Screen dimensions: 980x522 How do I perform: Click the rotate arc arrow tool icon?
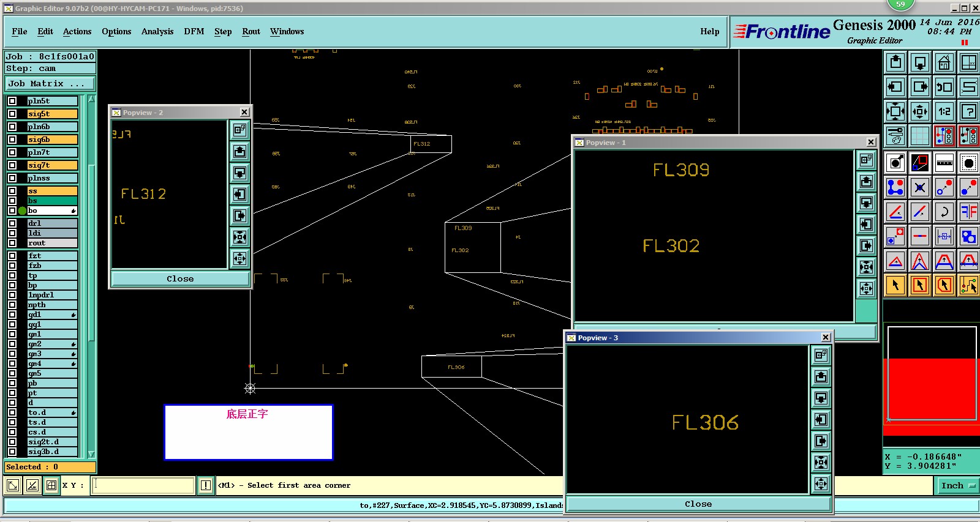[944, 212]
